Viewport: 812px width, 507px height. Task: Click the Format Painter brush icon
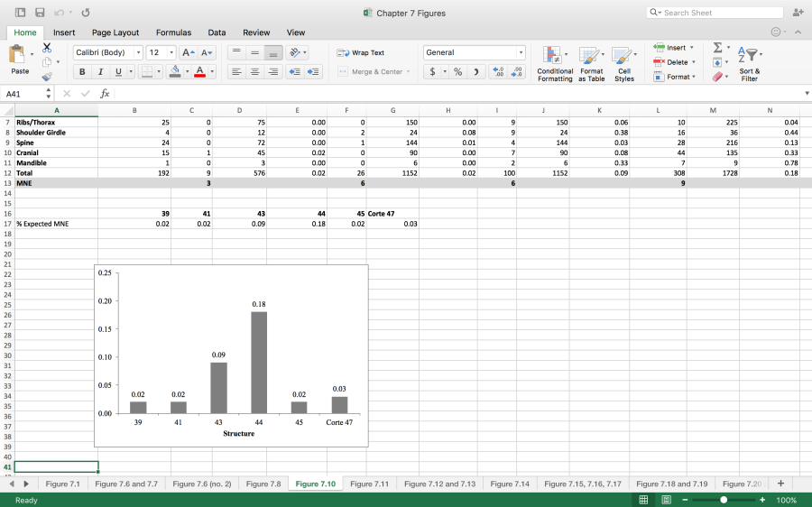47,78
